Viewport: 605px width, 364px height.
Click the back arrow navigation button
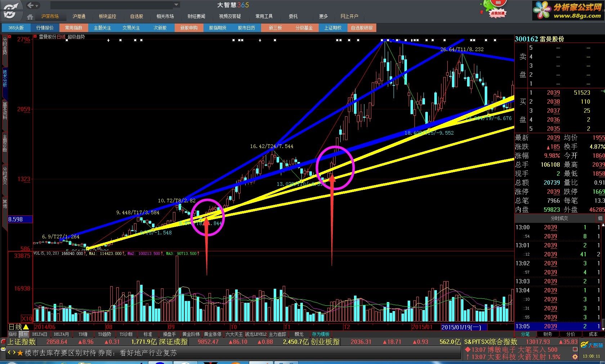click(31, 5)
